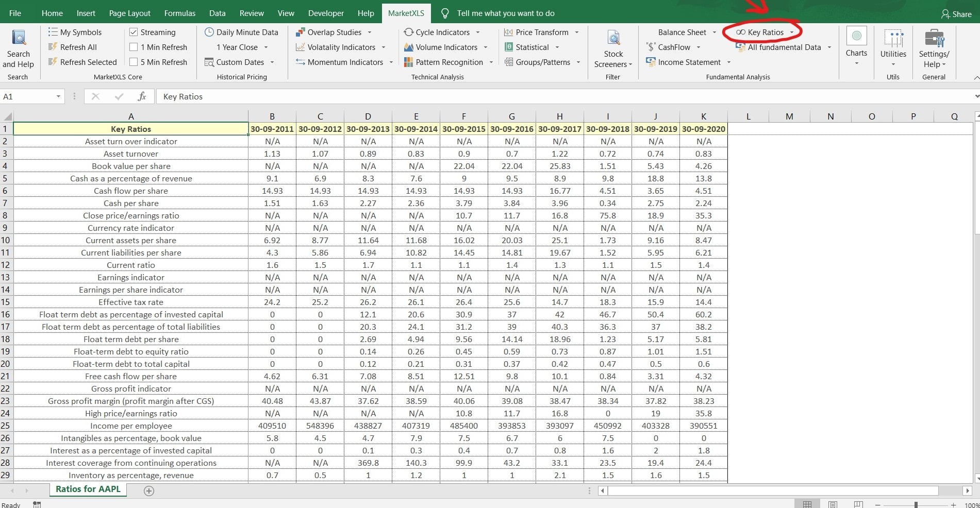Open the Key Ratios infinity icon

pos(741,32)
